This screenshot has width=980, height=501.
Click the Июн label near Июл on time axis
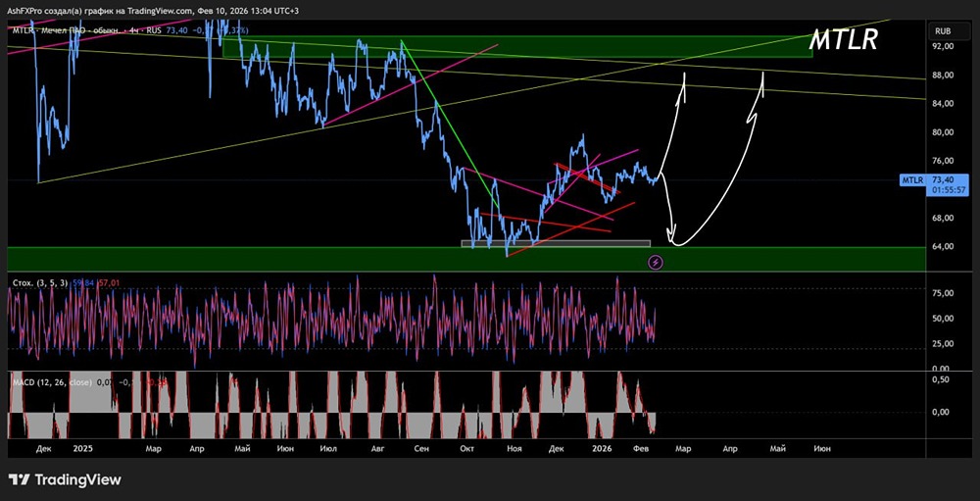click(286, 448)
